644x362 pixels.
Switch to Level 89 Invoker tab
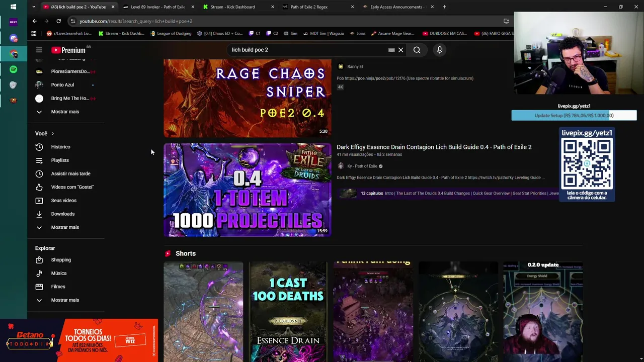tap(158, 7)
